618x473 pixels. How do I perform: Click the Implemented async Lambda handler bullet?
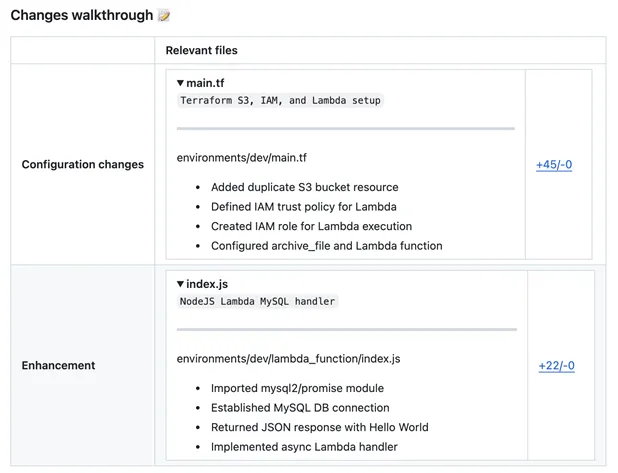304,447
